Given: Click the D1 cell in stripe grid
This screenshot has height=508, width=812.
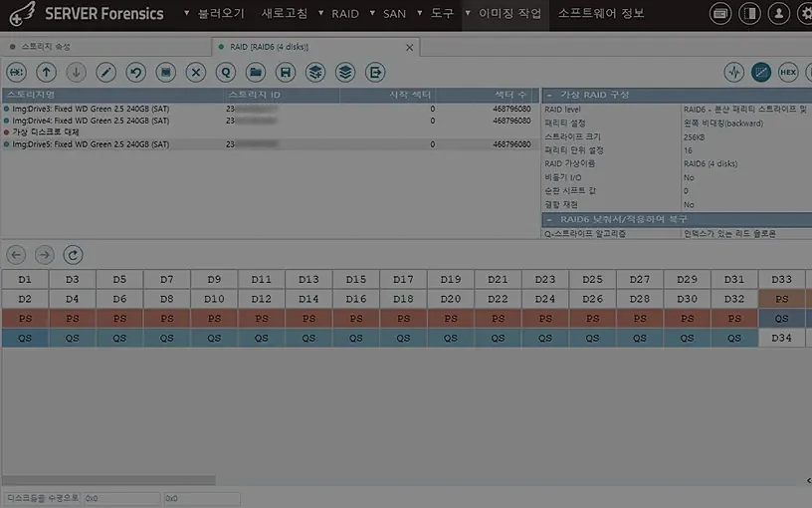Looking at the screenshot, I should pos(25,279).
